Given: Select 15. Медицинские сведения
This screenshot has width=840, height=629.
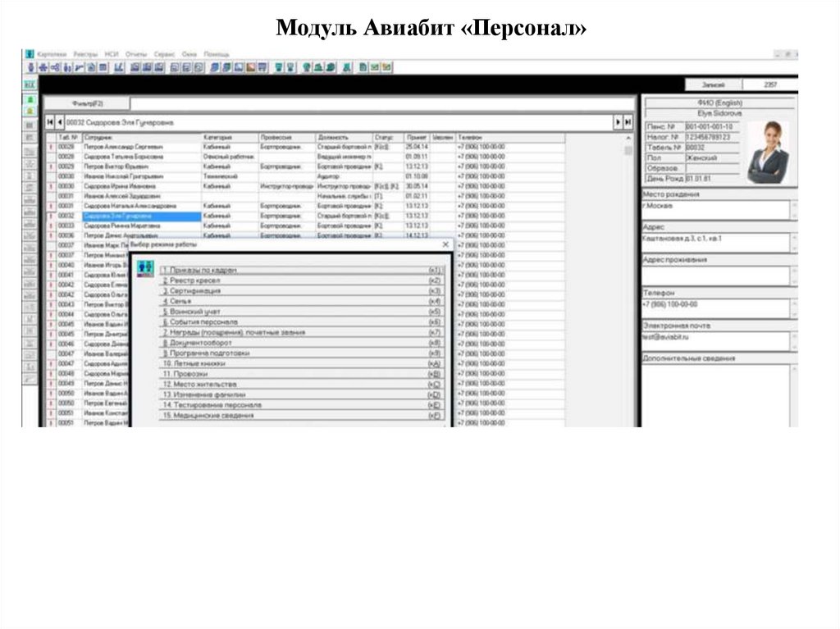Looking at the screenshot, I should coord(302,415).
